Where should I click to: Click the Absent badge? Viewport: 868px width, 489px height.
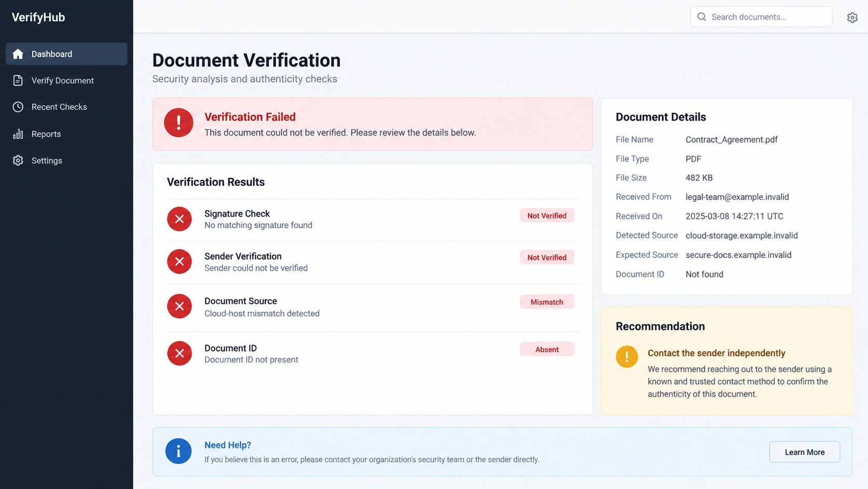[x=547, y=349]
